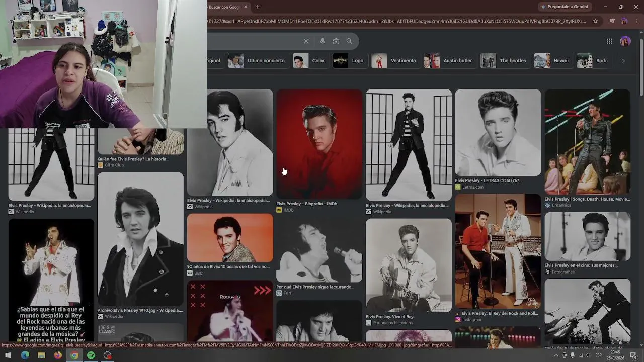Open the BBC '90 años de Elvis' image
644x362 pixels.
230,238
